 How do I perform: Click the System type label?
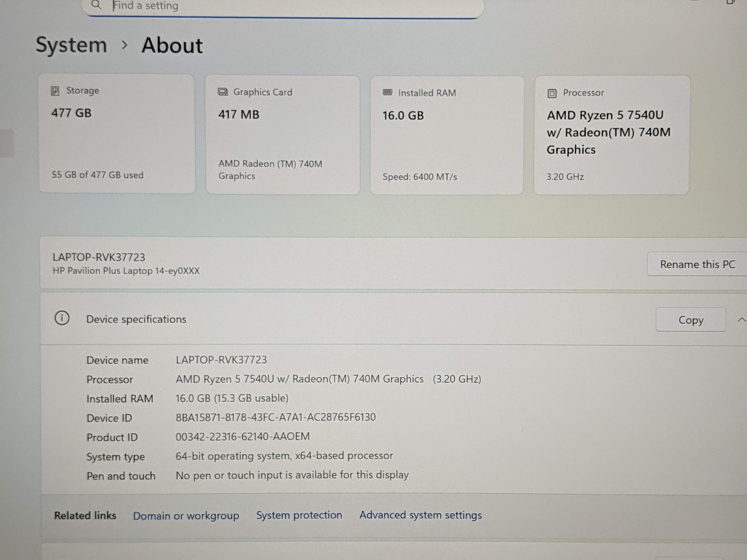tap(115, 457)
